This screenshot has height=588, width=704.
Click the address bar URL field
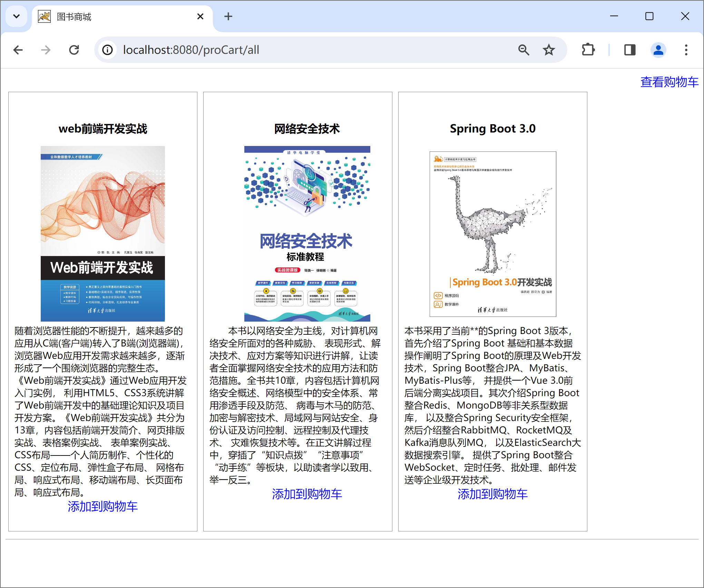311,50
